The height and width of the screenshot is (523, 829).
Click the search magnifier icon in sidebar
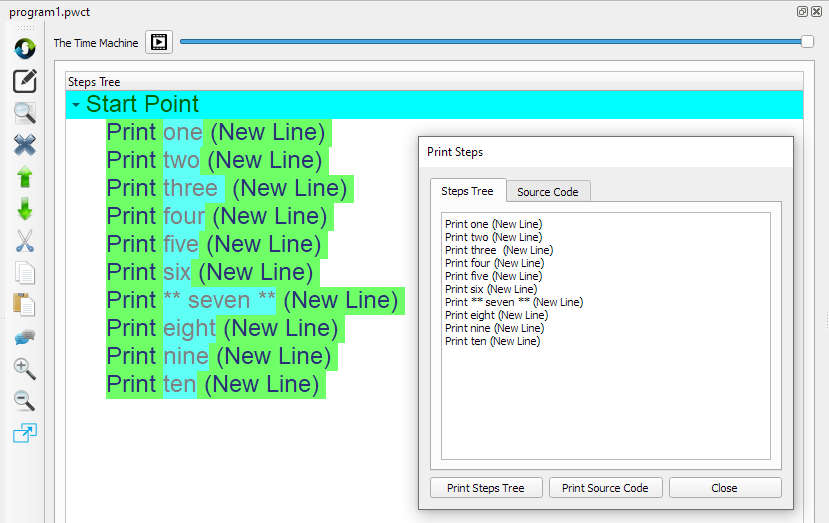pyautogui.click(x=25, y=113)
